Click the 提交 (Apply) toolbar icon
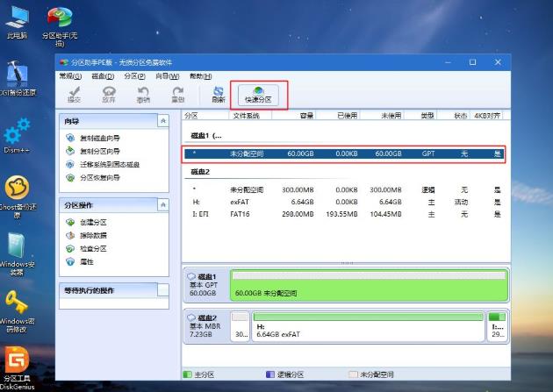 click(74, 95)
